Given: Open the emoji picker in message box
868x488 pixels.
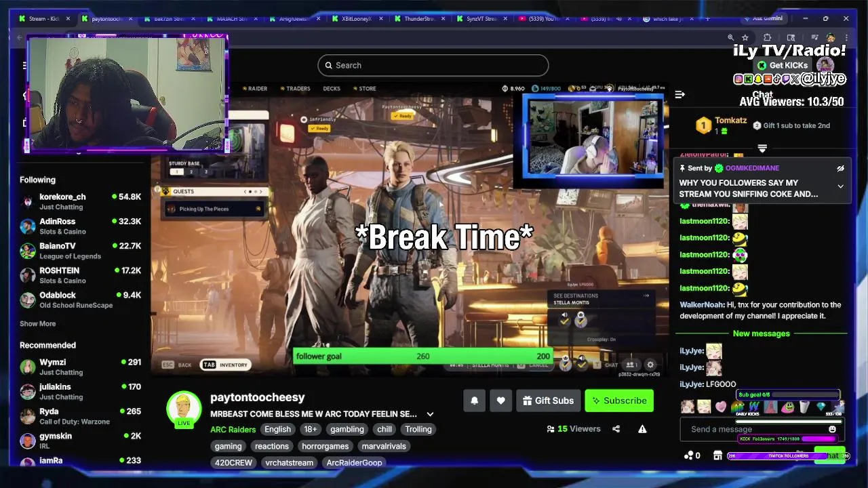Looking at the screenshot, I should 832,429.
